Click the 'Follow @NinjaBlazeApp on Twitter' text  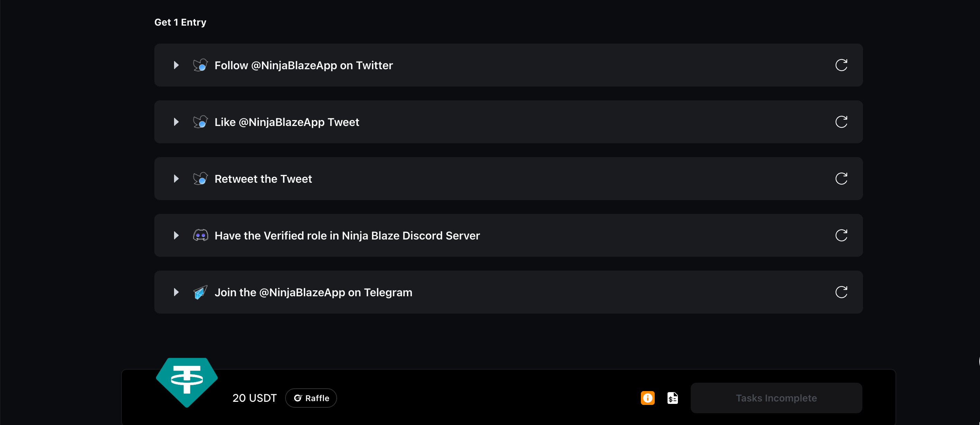[x=303, y=65]
